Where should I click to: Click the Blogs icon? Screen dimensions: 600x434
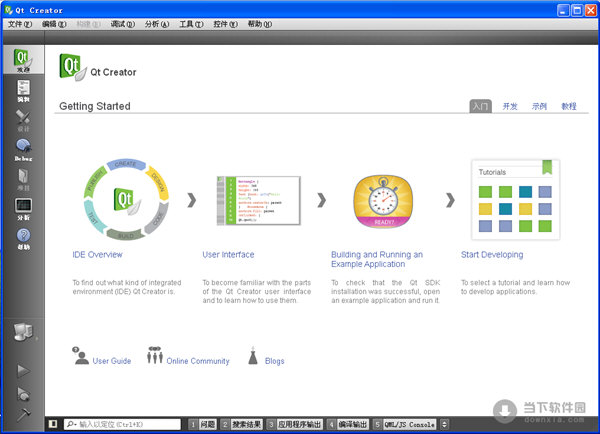click(253, 356)
